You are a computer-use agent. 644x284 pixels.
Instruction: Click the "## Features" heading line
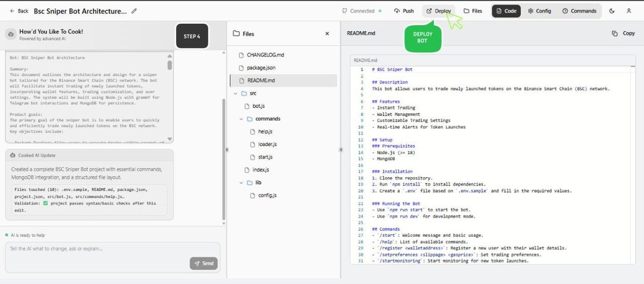point(385,101)
